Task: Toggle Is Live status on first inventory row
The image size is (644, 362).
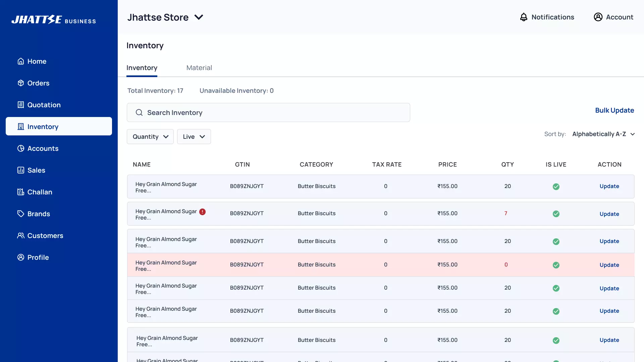Action: [x=556, y=187]
